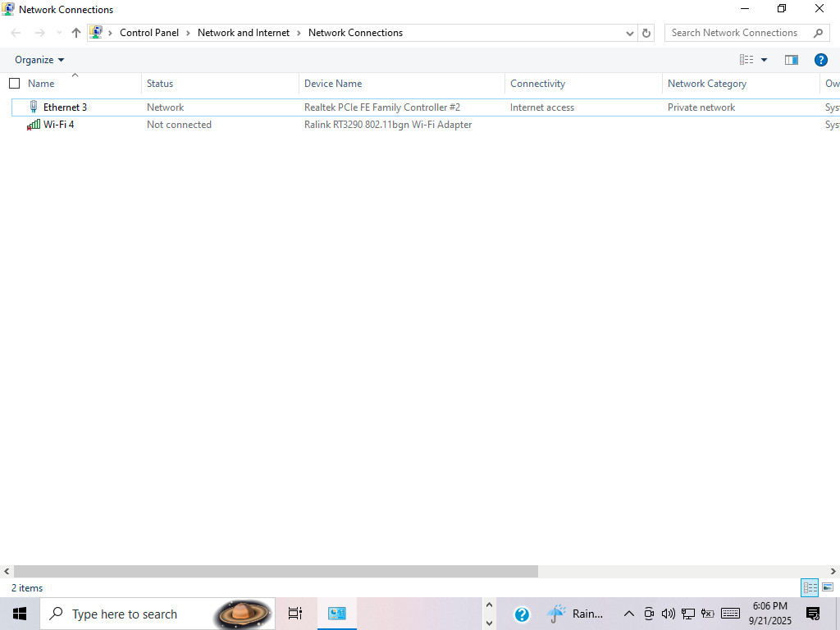Viewport: 840px width, 630px height.
Task: Select the Wi-Fi 4 adapter icon
Action: click(x=33, y=125)
